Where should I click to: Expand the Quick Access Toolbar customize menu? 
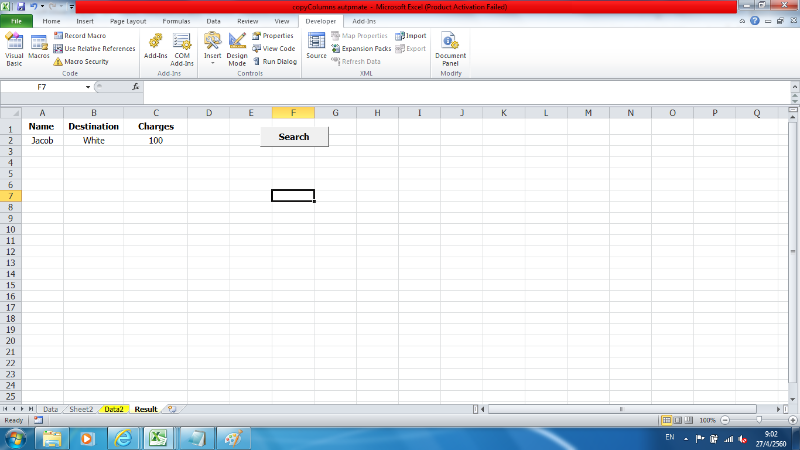click(x=72, y=7)
